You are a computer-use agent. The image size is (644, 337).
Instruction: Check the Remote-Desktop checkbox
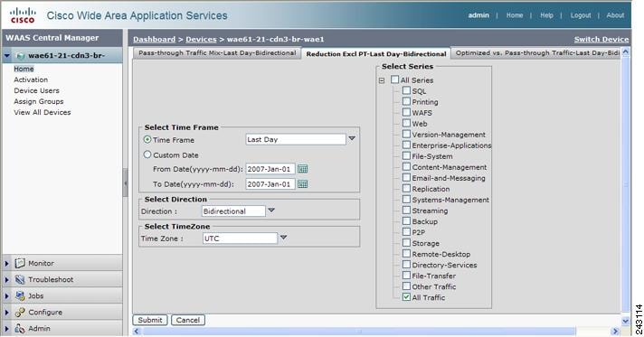(x=406, y=253)
